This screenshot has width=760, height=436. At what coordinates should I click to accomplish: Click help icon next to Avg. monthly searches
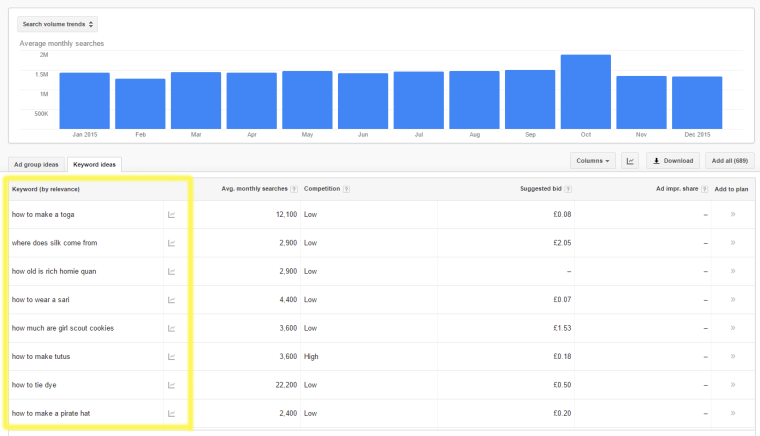coord(294,189)
